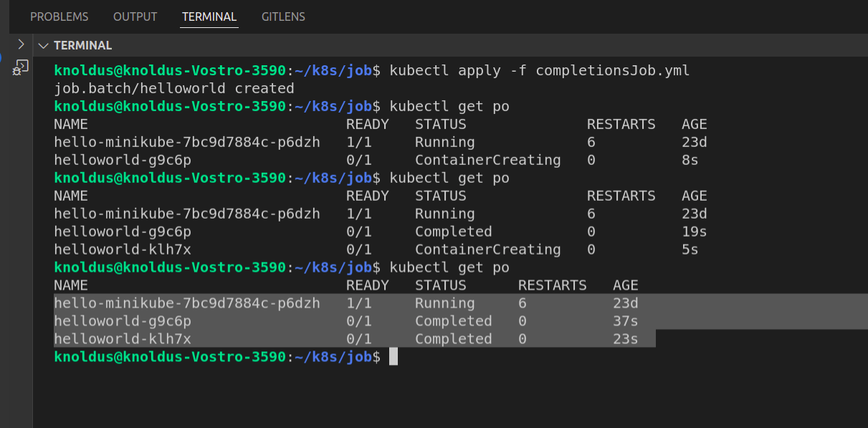The image size is (868, 428).
Task: Click the 'STATUS' header in first table
Action: coord(440,124)
